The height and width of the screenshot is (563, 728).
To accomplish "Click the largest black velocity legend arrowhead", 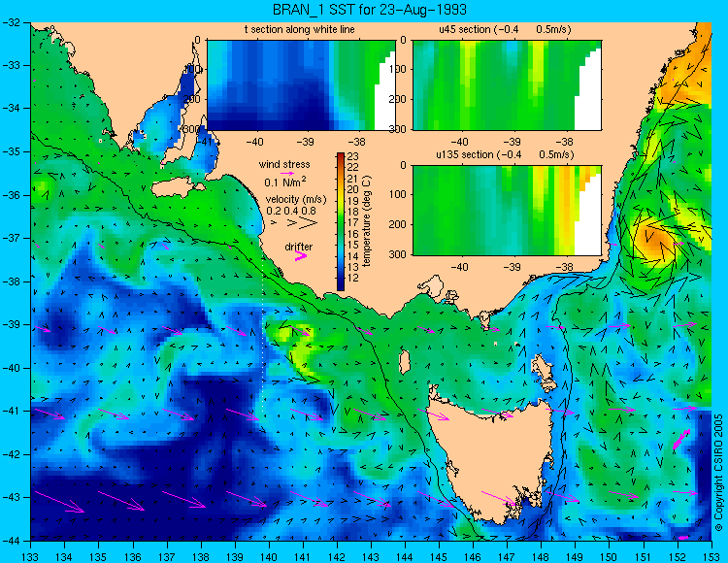I will 309,223.
